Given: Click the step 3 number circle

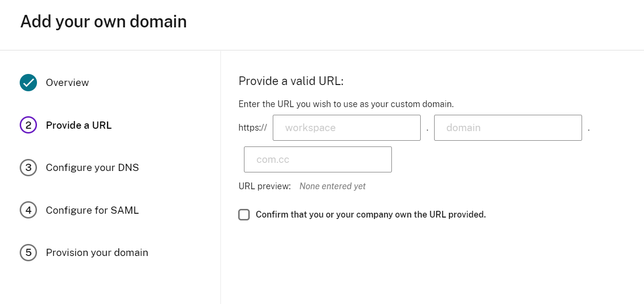Looking at the screenshot, I should [28, 168].
